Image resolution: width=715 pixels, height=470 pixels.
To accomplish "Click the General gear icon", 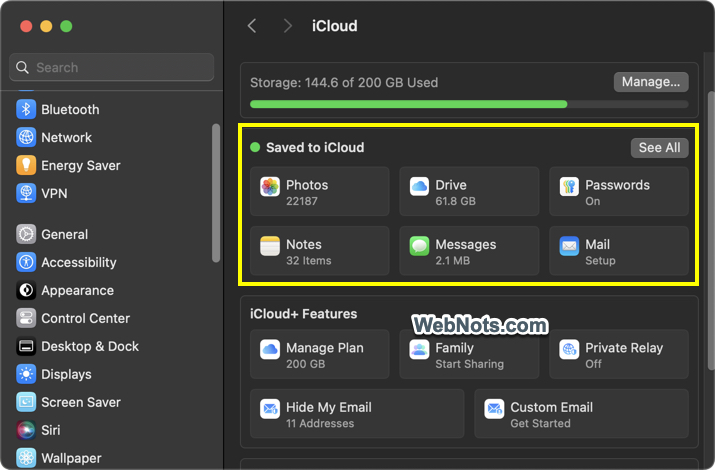I will click(26, 234).
